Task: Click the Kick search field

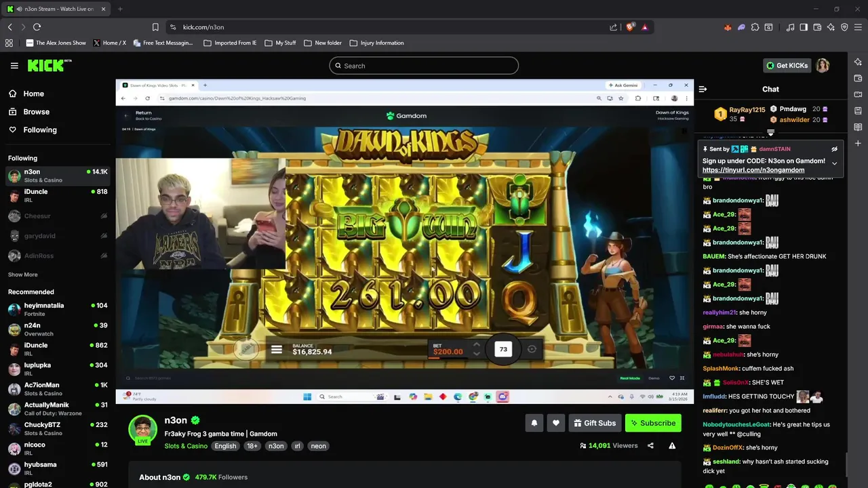Action: tap(424, 66)
